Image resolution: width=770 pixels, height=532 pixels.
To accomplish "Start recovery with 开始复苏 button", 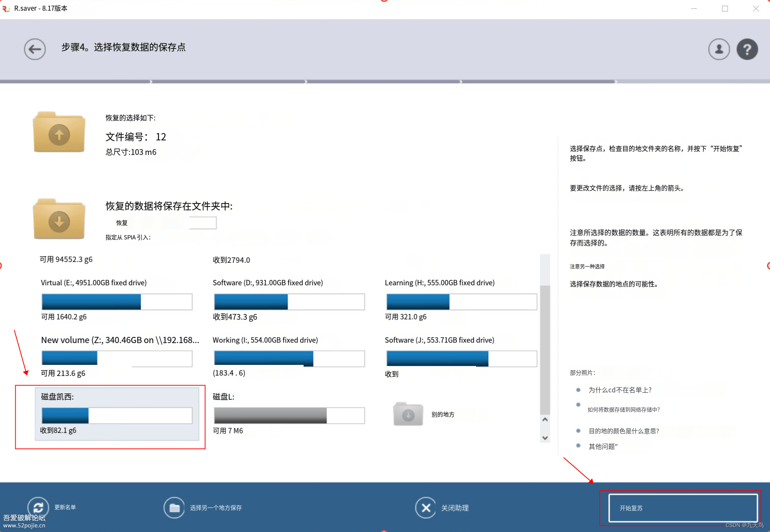I will [x=683, y=508].
